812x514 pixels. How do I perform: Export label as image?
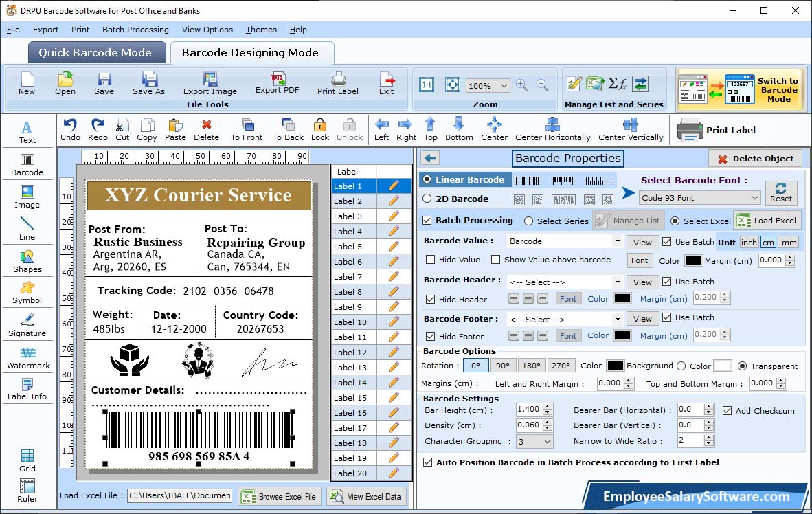[x=210, y=84]
